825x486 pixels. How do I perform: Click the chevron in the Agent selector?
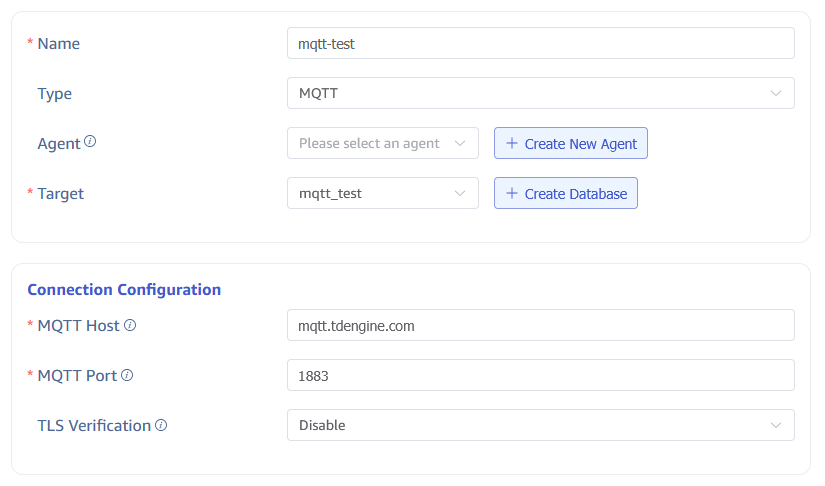click(x=460, y=143)
